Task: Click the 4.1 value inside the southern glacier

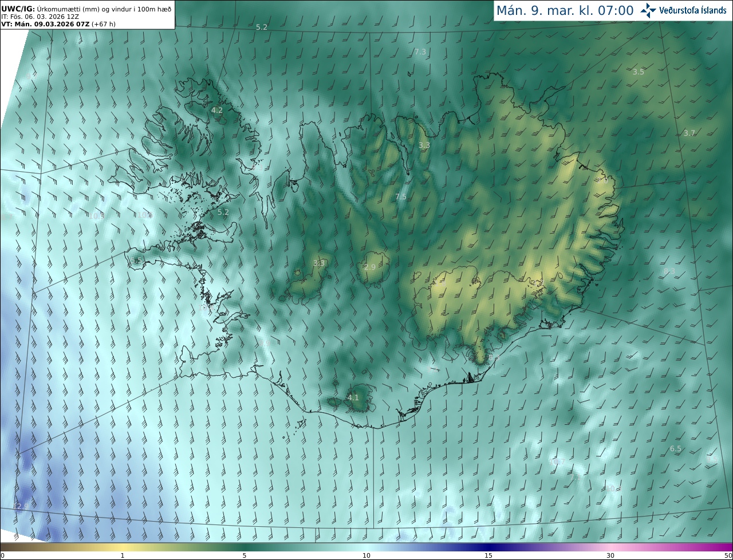Action: coord(353,397)
